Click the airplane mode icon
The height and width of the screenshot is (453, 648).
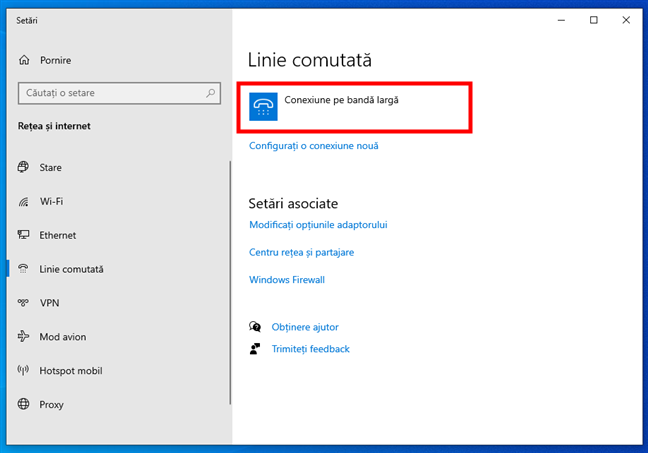pos(23,337)
